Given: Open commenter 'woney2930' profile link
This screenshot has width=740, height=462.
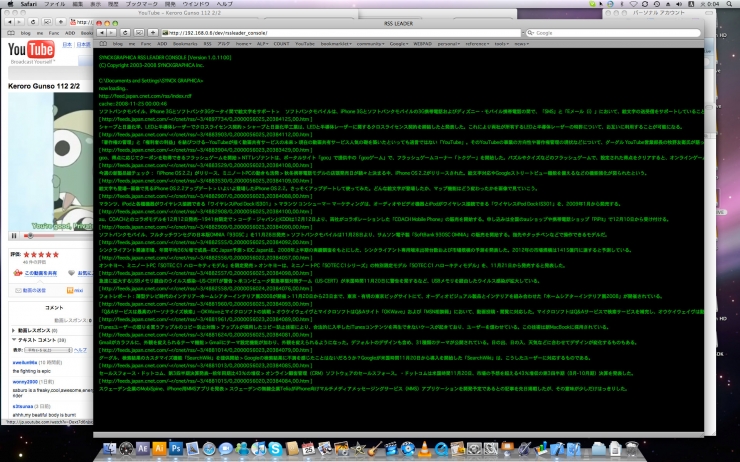Looking at the screenshot, I should (x=25, y=381).
